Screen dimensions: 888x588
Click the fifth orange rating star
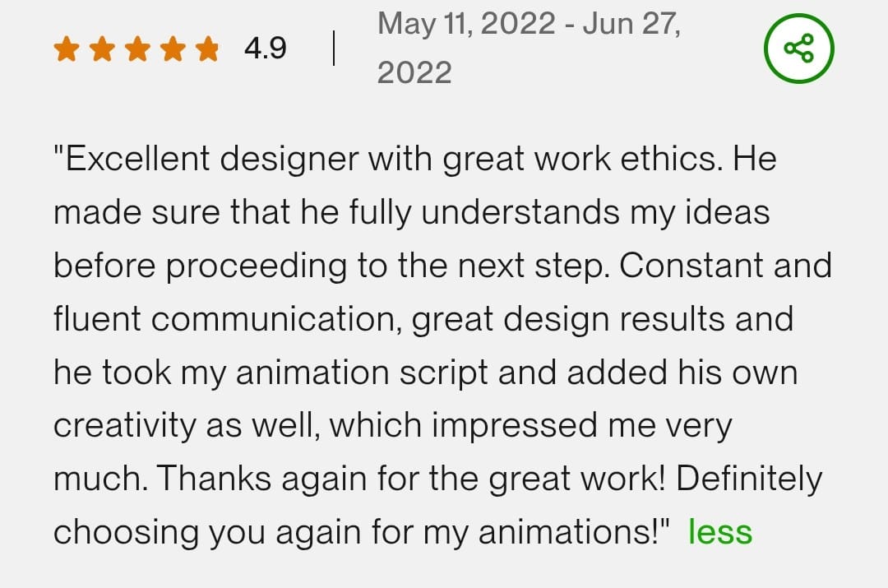tap(207, 49)
